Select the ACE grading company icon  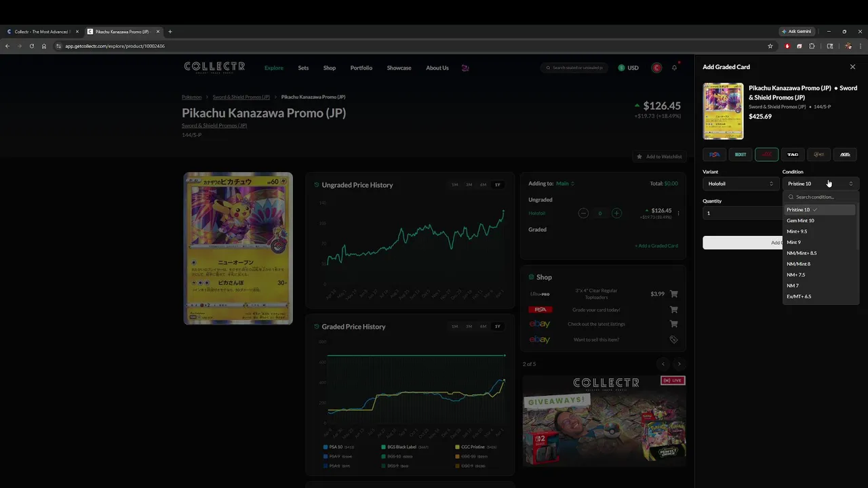[819, 155]
